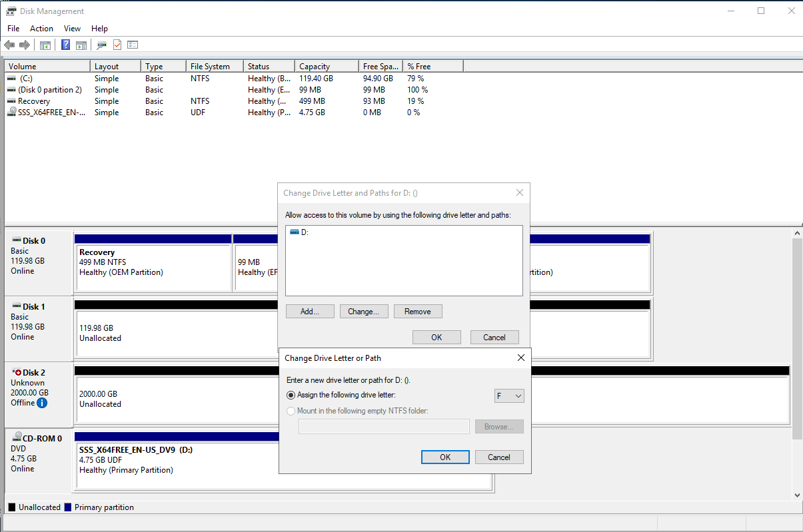Image resolution: width=803 pixels, height=532 pixels.
Task: Click the graphical view scroll down arrow
Action: (797, 495)
